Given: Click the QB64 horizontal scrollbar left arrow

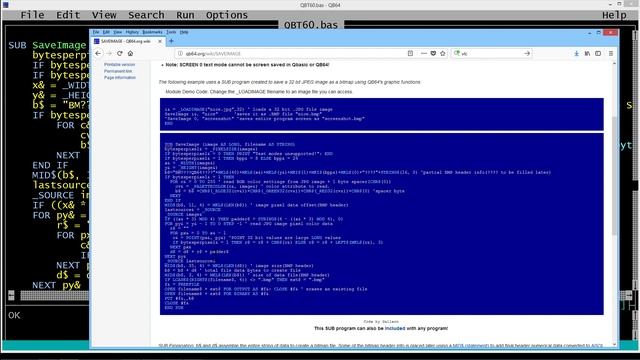Looking at the screenshot, I should (11, 296).
